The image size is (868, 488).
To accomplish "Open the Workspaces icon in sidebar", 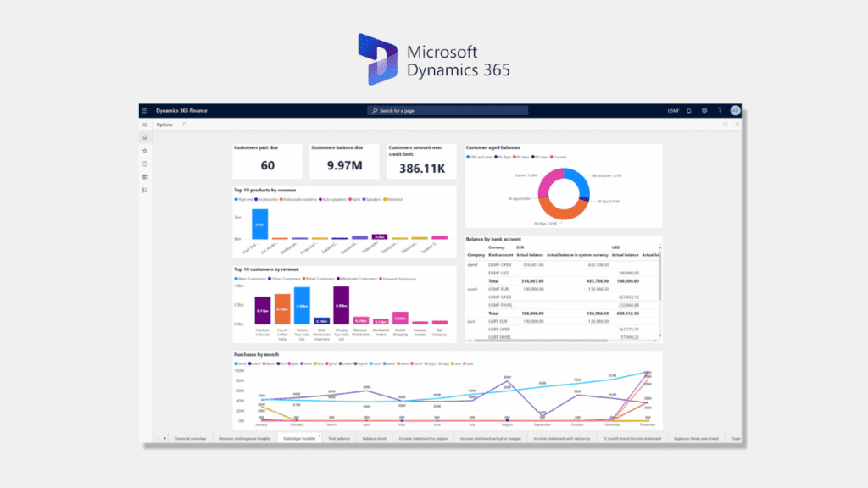I will click(x=145, y=176).
